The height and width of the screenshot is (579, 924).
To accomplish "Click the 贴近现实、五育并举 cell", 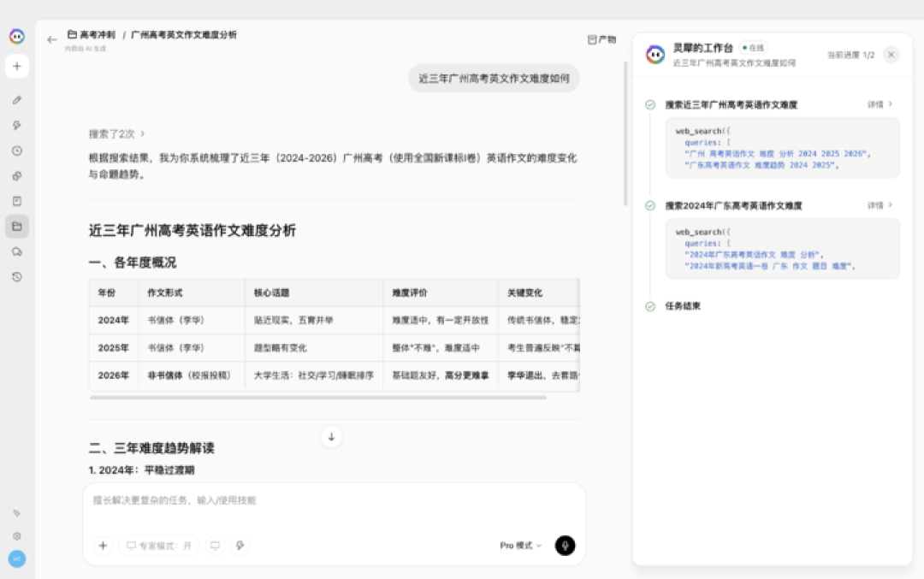I will click(314, 321).
